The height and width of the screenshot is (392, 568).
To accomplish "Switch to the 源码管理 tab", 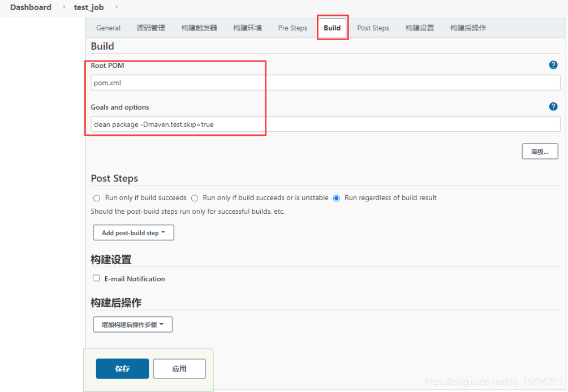I will click(150, 28).
